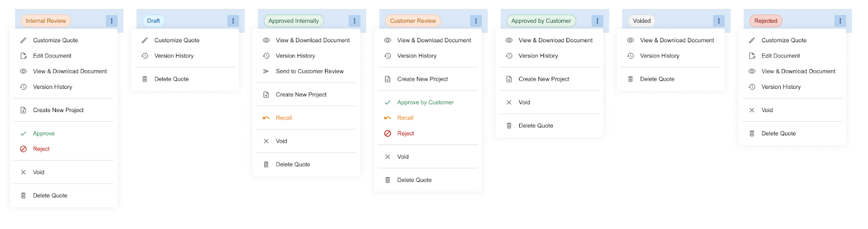Viewport: 868px width, 229px height.
Task: Select Customize Quote in Draft menu
Action: (177, 40)
